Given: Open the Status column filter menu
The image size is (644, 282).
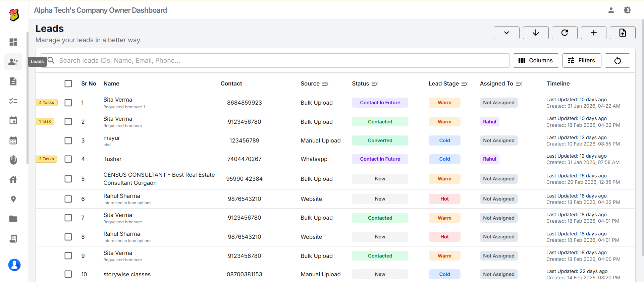Looking at the screenshot, I should click(x=375, y=84).
